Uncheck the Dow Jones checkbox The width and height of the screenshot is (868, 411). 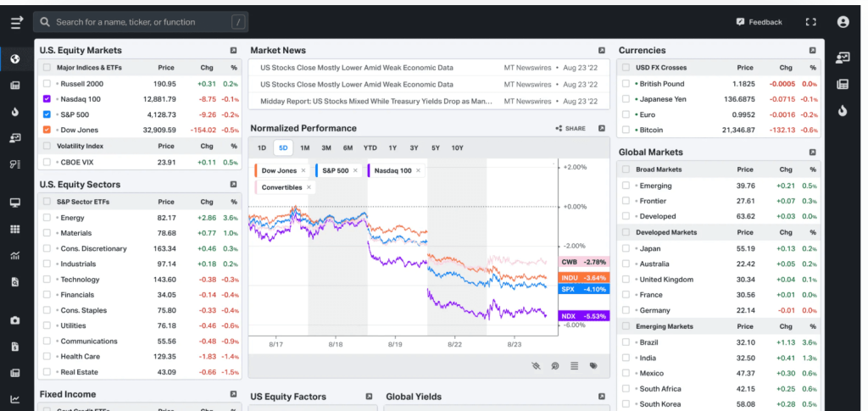tap(47, 130)
